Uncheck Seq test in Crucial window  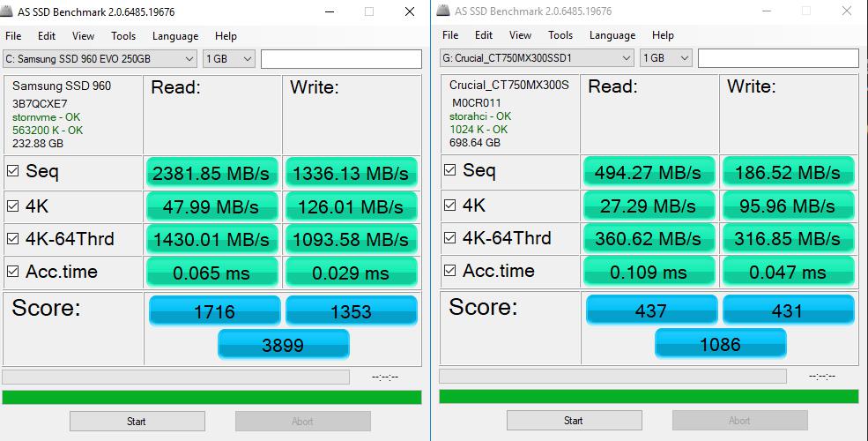tap(450, 169)
